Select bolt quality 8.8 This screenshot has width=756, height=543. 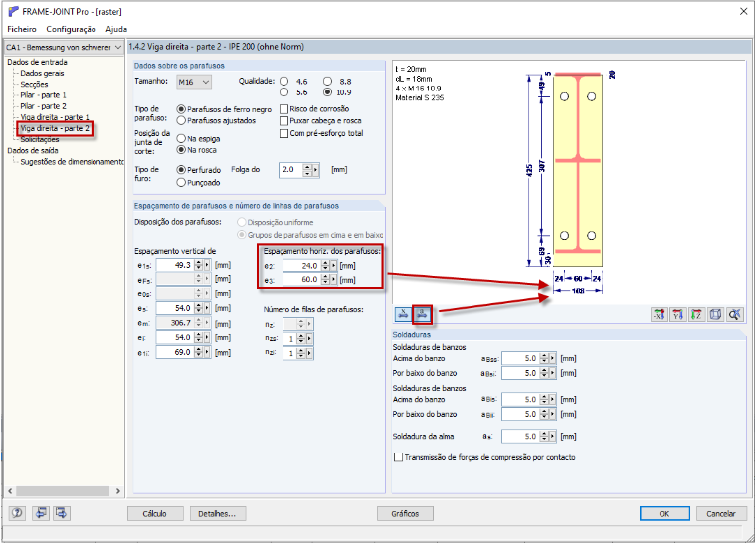point(328,81)
